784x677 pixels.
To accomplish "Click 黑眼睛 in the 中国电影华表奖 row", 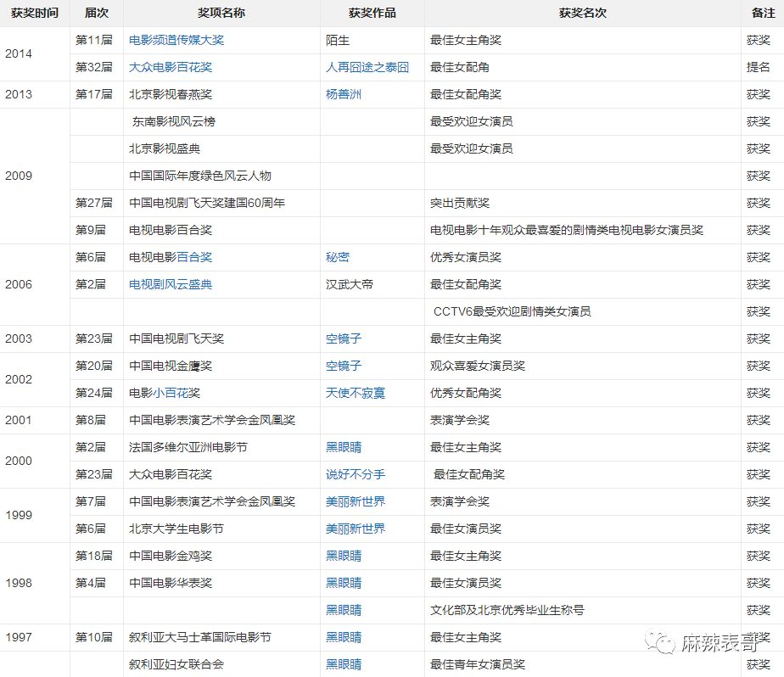I will [x=344, y=583].
